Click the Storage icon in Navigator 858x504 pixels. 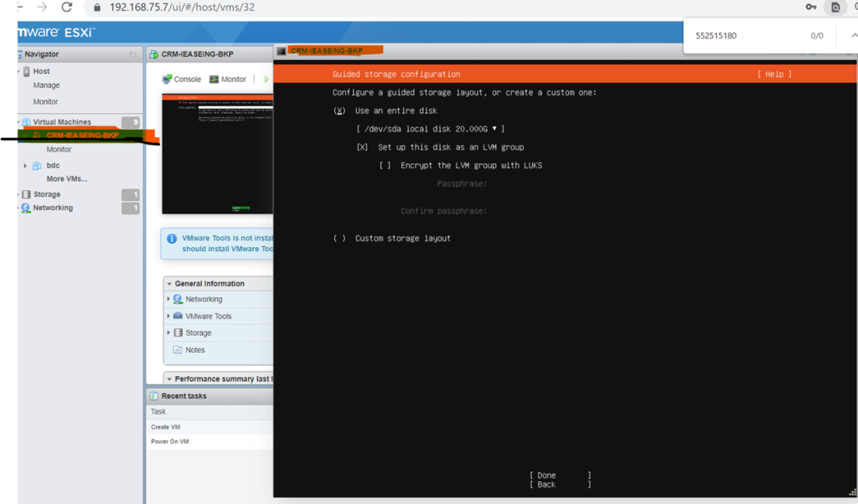(x=26, y=194)
